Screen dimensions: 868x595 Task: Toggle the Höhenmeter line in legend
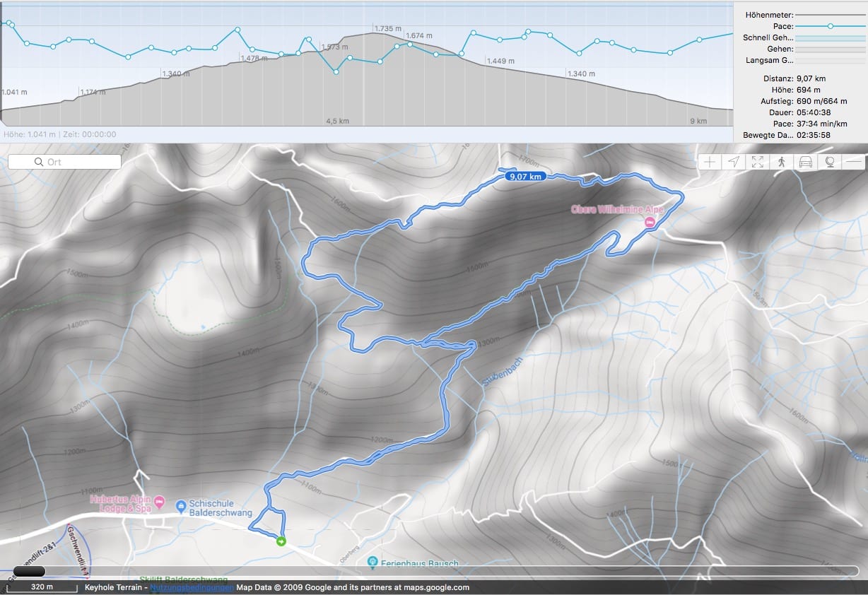pyautogui.click(x=830, y=14)
